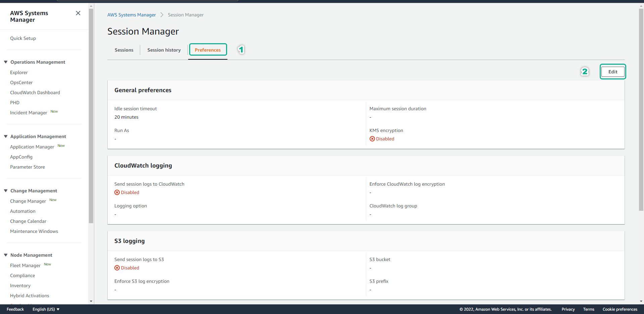Open the AWS Systems Manager breadcrumb link

click(131, 15)
